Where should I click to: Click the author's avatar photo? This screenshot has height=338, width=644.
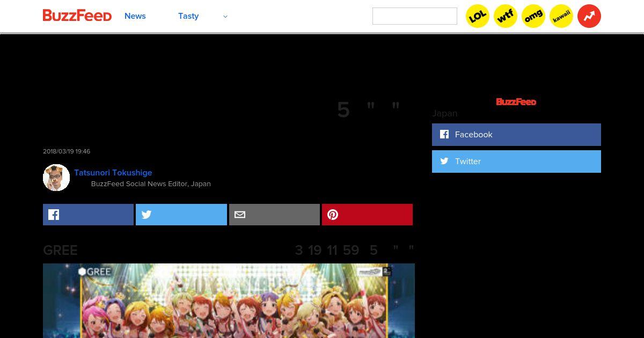[x=56, y=178]
